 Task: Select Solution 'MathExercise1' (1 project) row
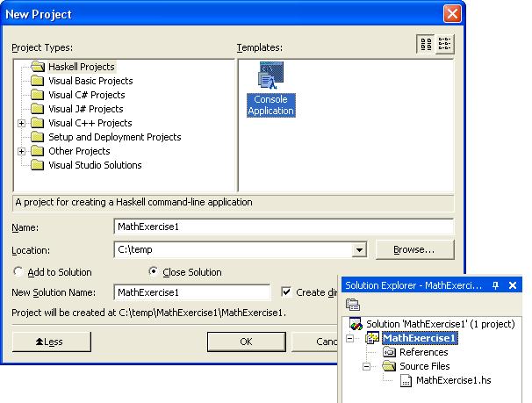pyautogui.click(x=441, y=324)
